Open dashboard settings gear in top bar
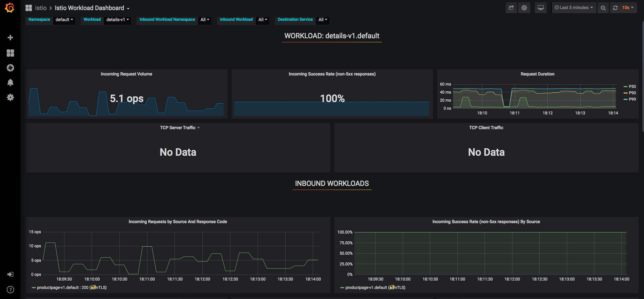Screen dimensions: 644x299 (524, 8)
